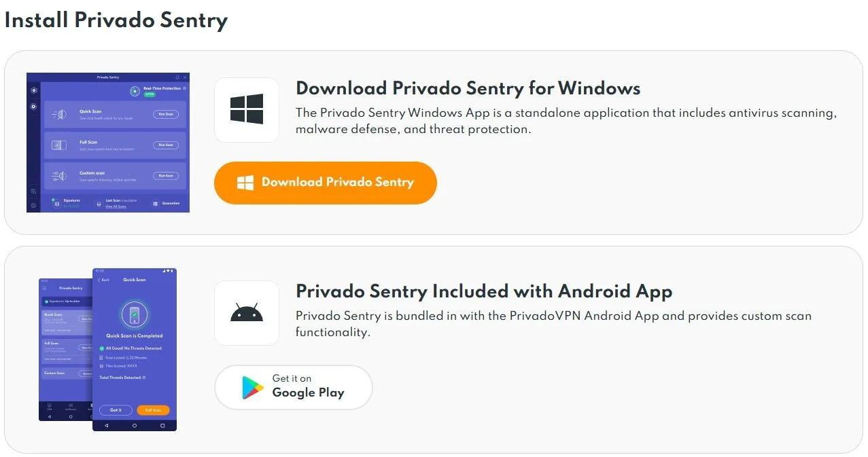Viewport: 868px width, 457px height.
Task: Click the notification bell in the title bar
Action: point(177,77)
